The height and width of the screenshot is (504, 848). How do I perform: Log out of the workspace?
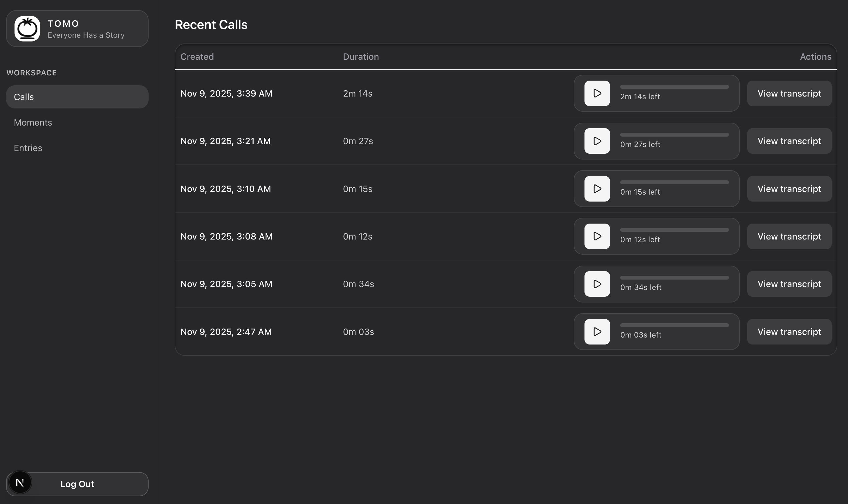point(77,484)
